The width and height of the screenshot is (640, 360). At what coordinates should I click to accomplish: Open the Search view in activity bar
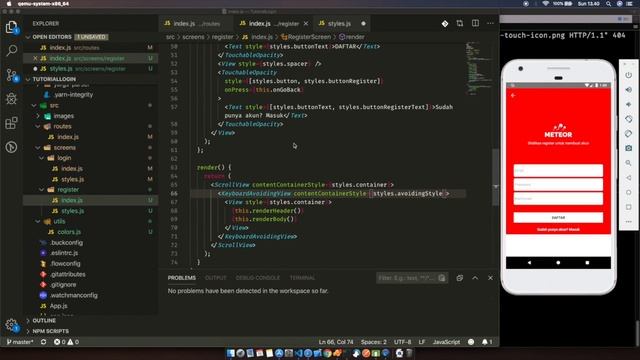[x=11, y=51]
